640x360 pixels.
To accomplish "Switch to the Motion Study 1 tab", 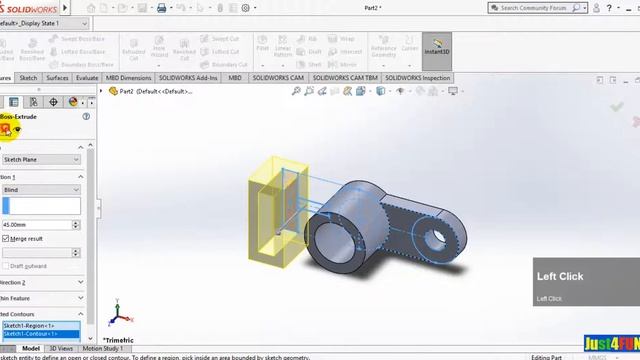I will coord(102,349).
